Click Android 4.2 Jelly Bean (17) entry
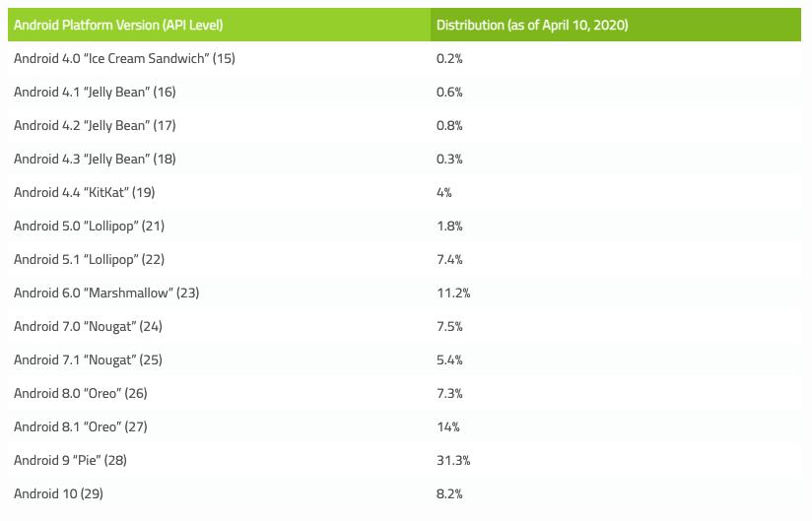The height and width of the screenshot is (521, 812). (95, 125)
